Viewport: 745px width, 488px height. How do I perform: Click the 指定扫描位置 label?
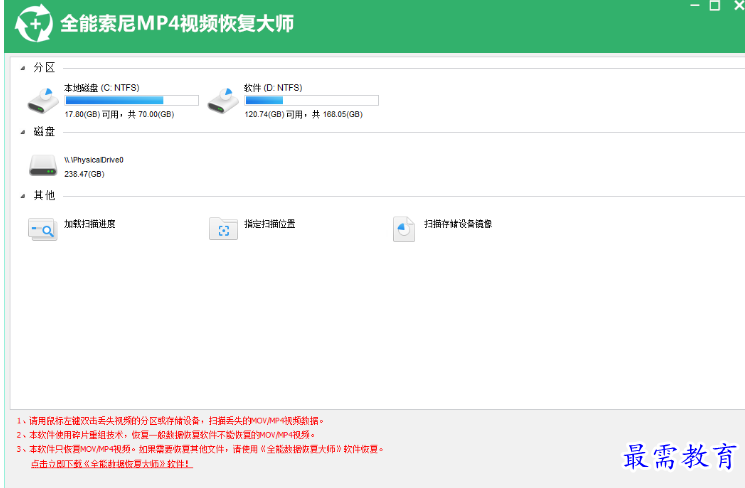tap(270, 224)
